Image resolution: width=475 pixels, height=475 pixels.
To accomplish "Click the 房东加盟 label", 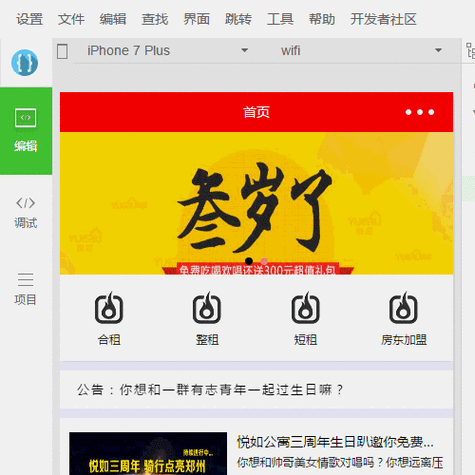I will pyautogui.click(x=404, y=340).
